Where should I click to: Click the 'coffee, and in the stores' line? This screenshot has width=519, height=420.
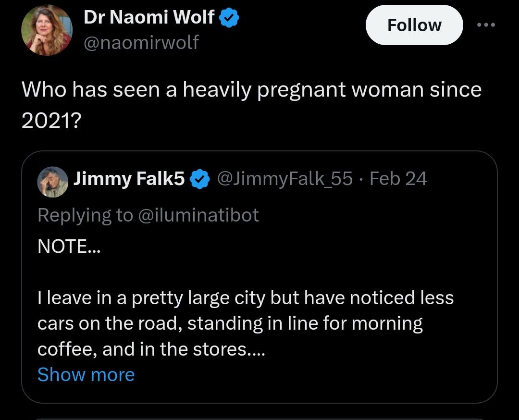pos(151,349)
